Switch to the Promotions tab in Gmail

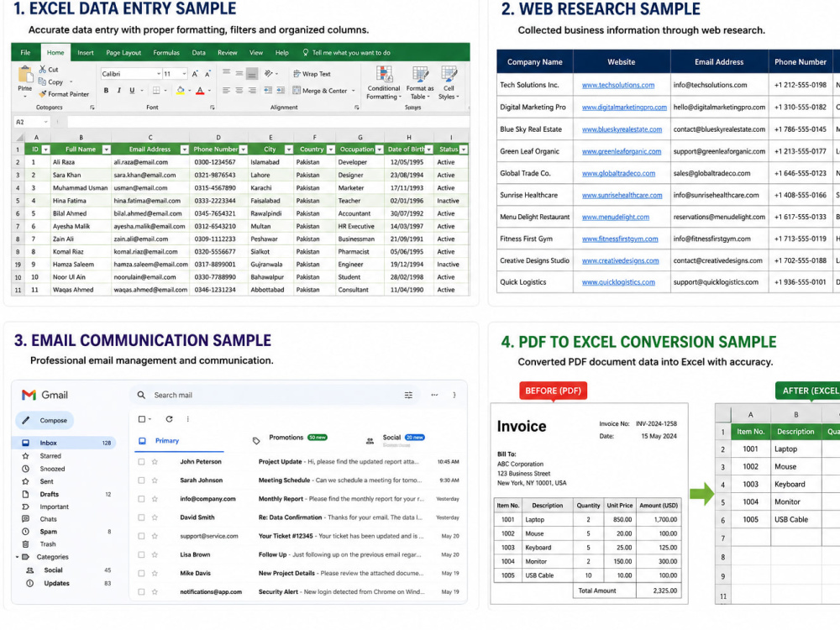tap(290, 438)
